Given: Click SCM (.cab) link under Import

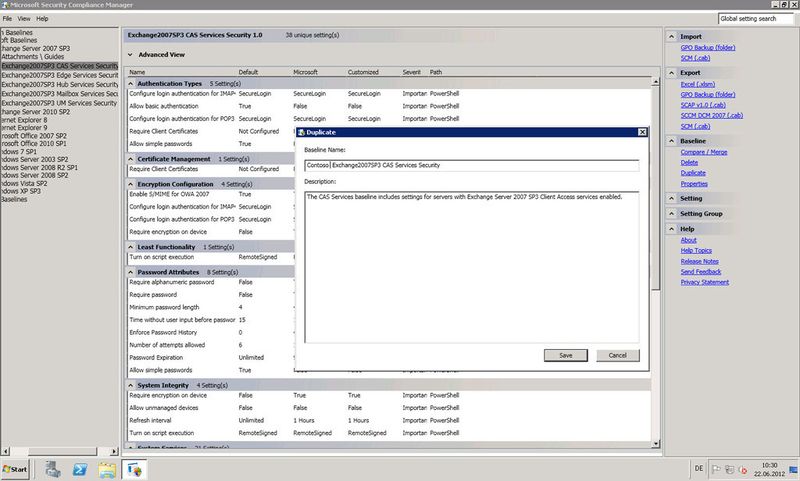Looking at the screenshot, I should (x=695, y=58).
